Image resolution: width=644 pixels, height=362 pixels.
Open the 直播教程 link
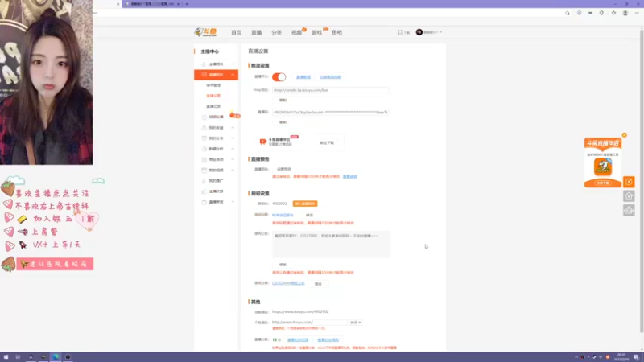click(x=303, y=77)
